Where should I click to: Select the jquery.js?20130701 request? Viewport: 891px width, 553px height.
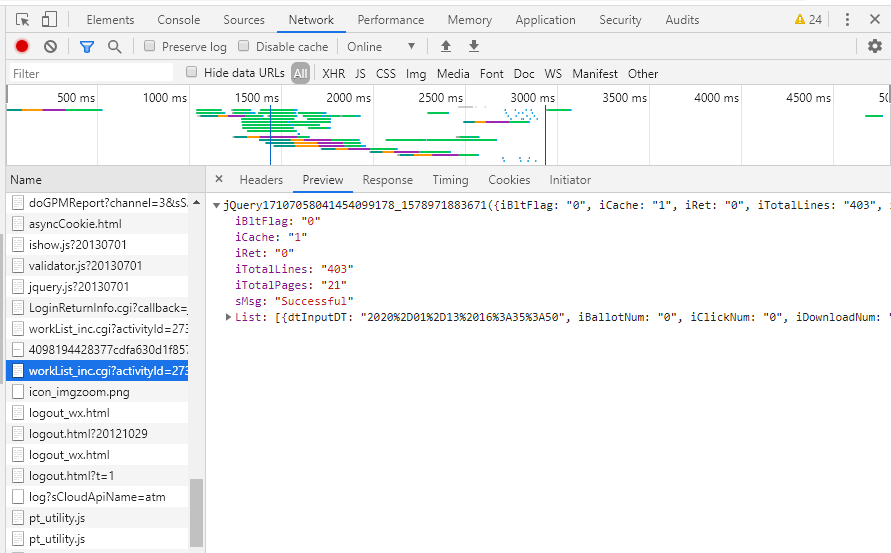pyautogui.click(x=97, y=287)
